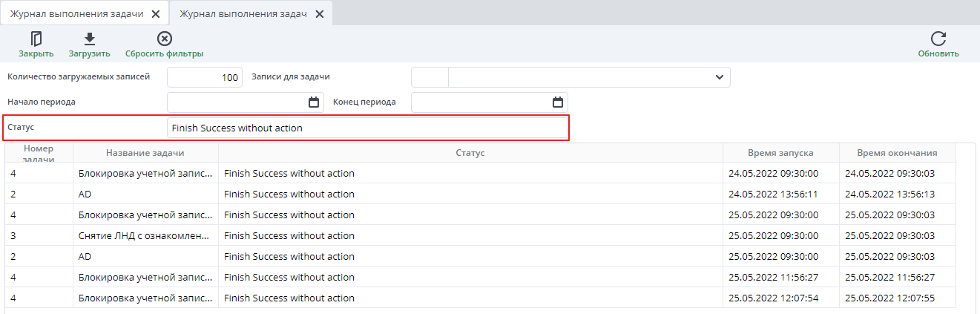The image size is (980, 314).
Task: Select the AD row started 24.05.2022 13:56:11
Action: (145, 194)
